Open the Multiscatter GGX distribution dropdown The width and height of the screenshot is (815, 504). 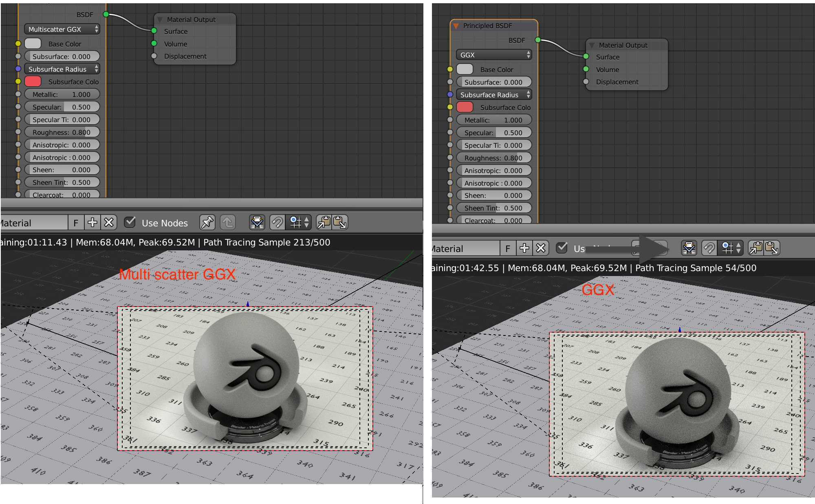(x=62, y=29)
